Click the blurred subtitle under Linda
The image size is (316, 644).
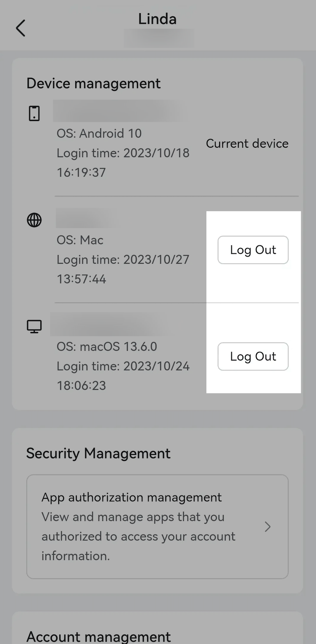pyautogui.click(x=159, y=38)
